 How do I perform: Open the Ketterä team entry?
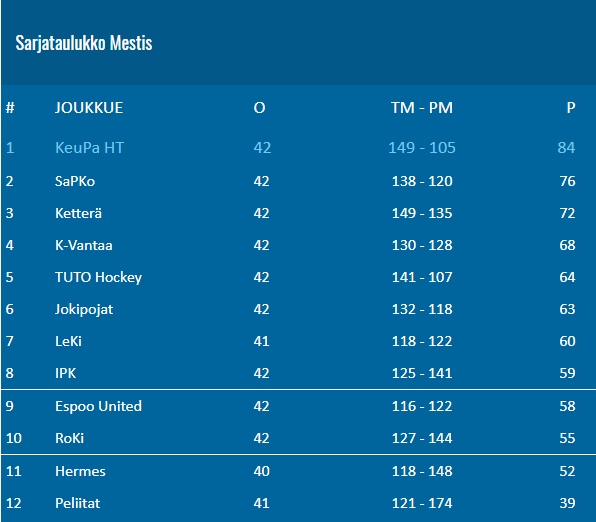(x=78, y=213)
